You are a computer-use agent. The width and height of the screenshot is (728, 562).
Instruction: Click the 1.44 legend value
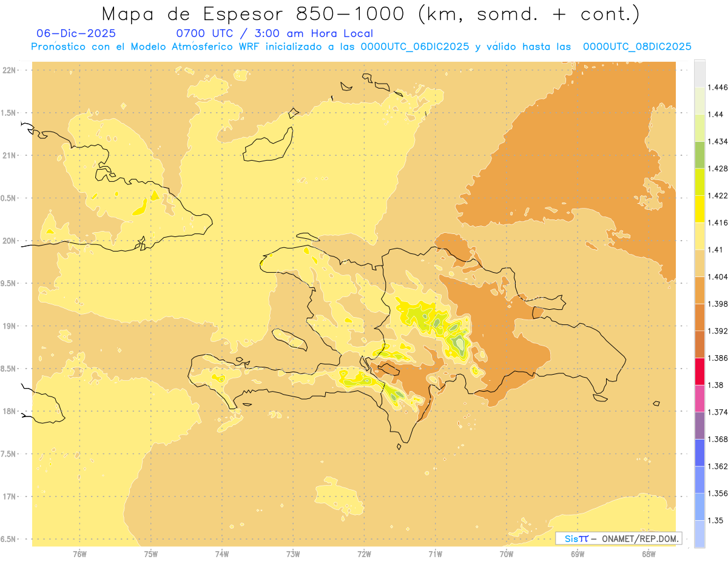click(716, 115)
